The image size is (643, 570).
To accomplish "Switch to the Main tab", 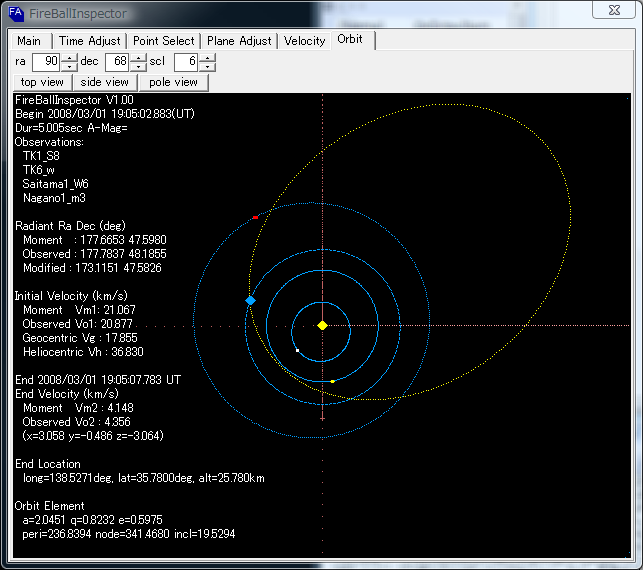I will [29, 41].
